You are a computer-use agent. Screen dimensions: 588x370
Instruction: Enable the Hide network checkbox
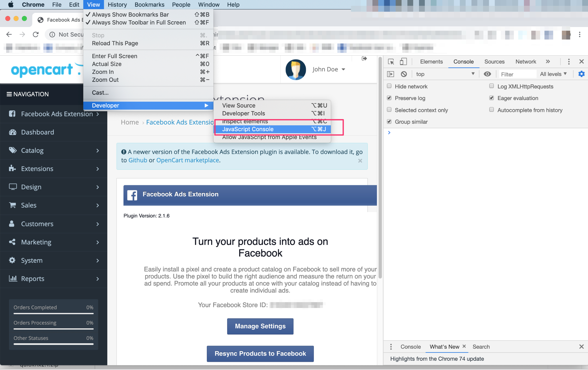click(389, 86)
